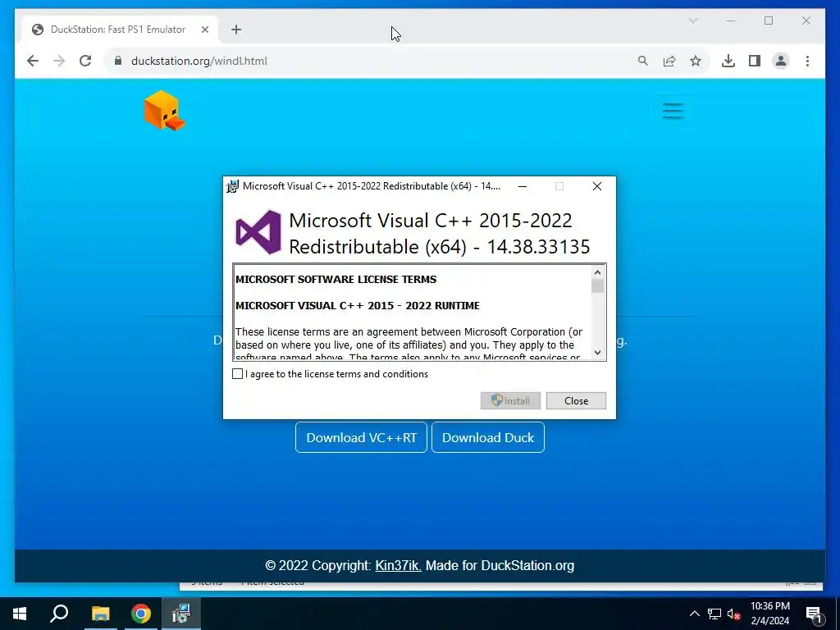Open Chrome profile avatar
Image resolution: width=840 pixels, height=630 pixels.
click(781, 61)
